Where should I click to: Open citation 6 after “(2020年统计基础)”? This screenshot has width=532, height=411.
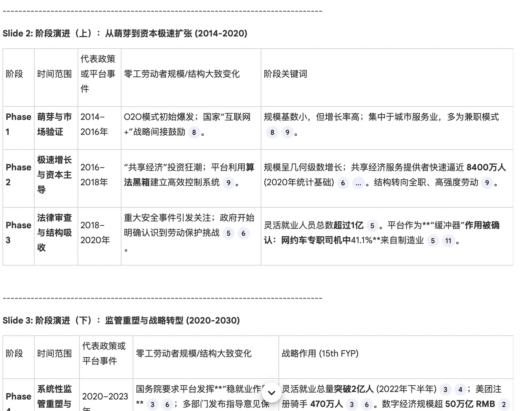343,183
